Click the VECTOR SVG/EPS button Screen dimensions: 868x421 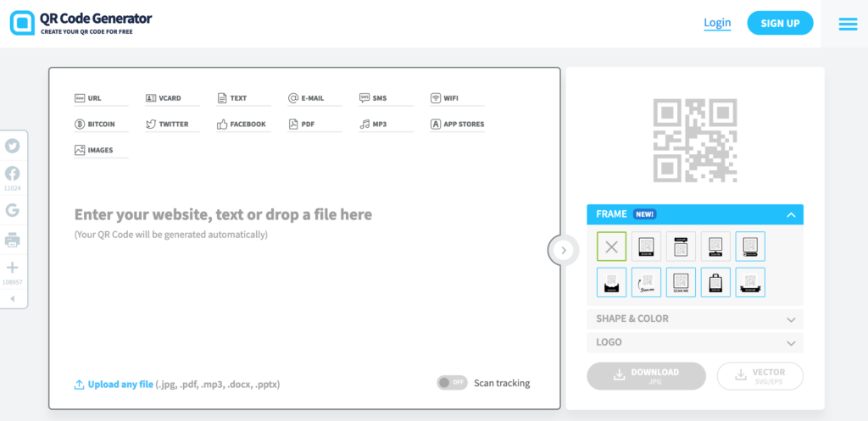click(760, 376)
